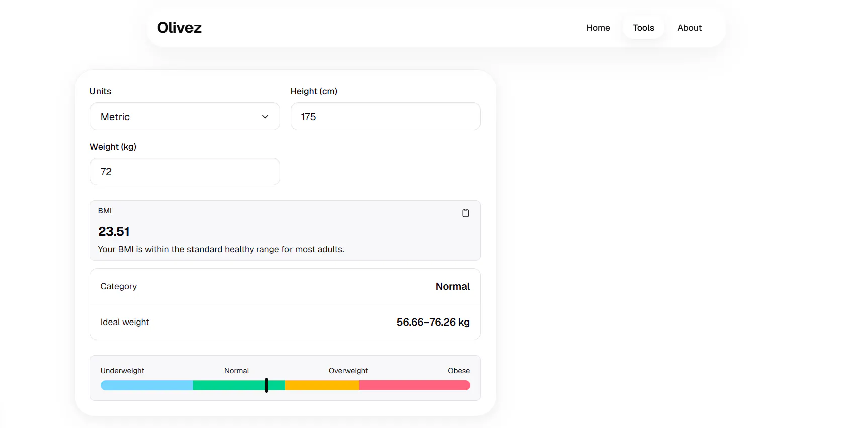Go to the Home page
The height and width of the screenshot is (428, 868).
[598, 28]
